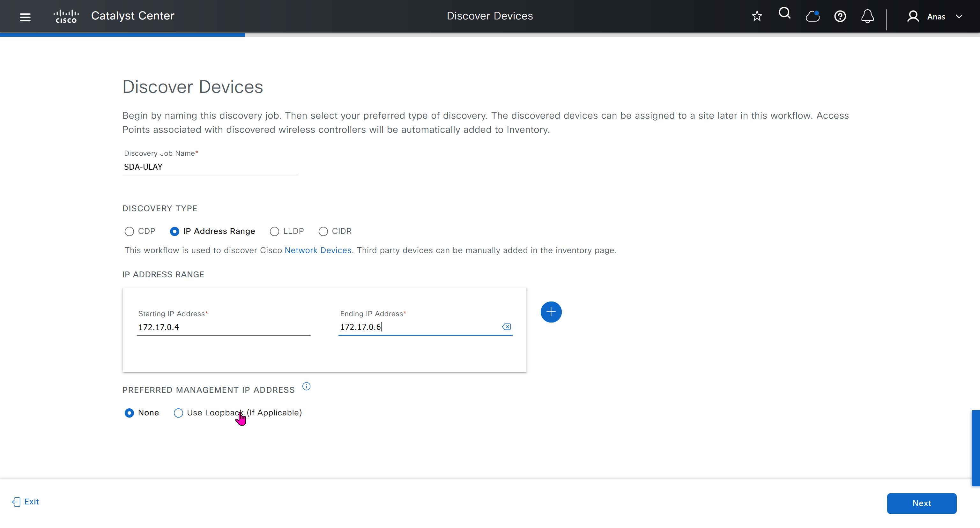Select the LLDP discovery type

point(274,231)
